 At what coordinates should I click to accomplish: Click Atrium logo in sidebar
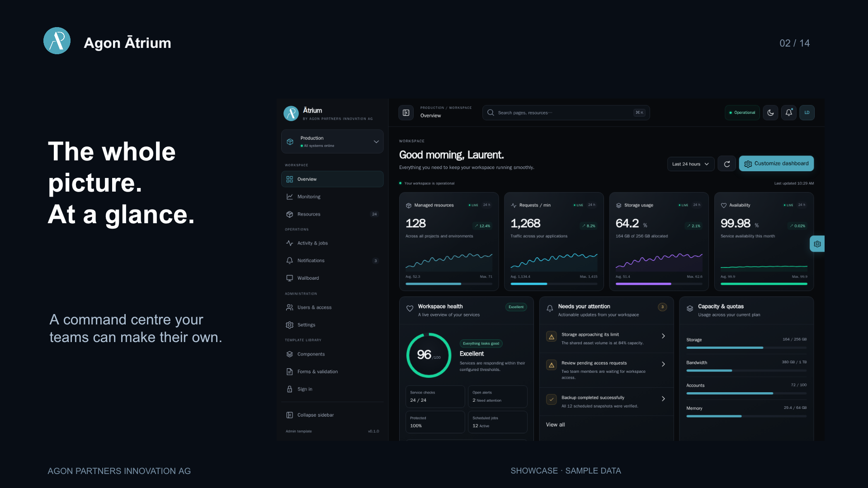click(291, 113)
